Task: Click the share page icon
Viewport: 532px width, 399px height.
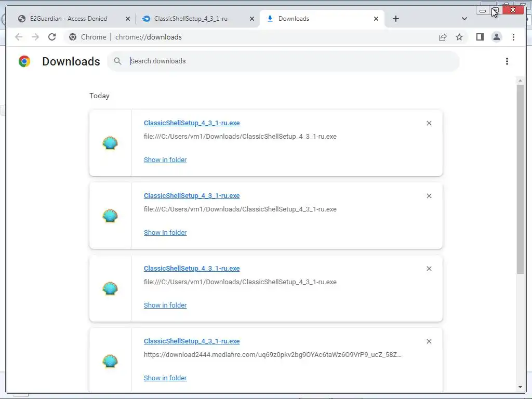Action: coord(443,37)
